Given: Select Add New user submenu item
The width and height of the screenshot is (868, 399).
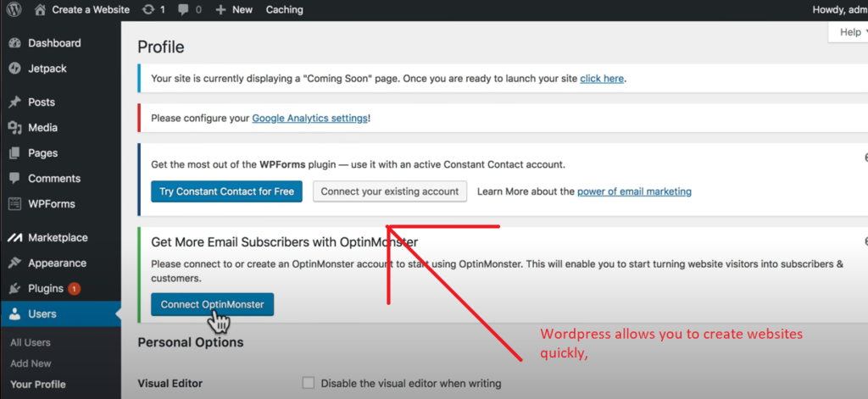Looking at the screenshot, I should point(31,363).
